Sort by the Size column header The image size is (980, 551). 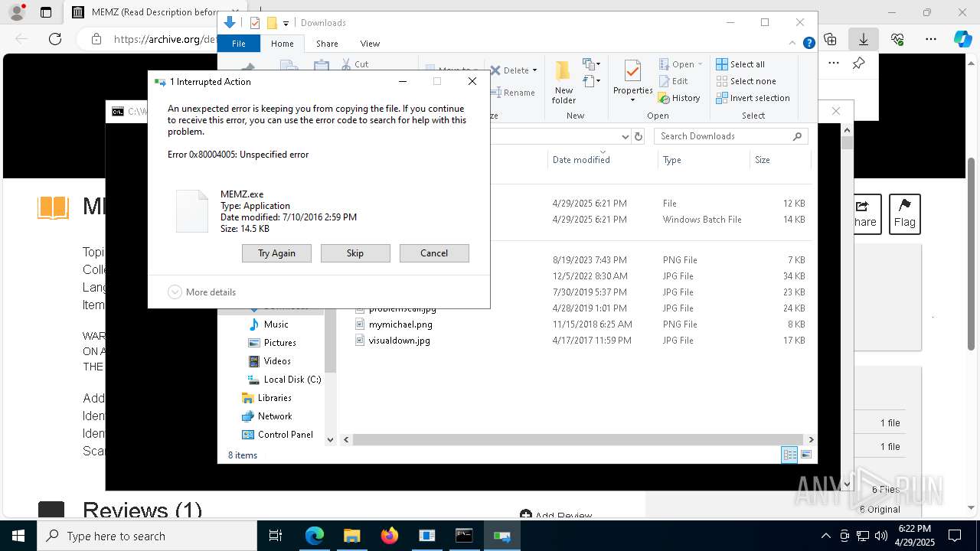(x=779, y=160)
